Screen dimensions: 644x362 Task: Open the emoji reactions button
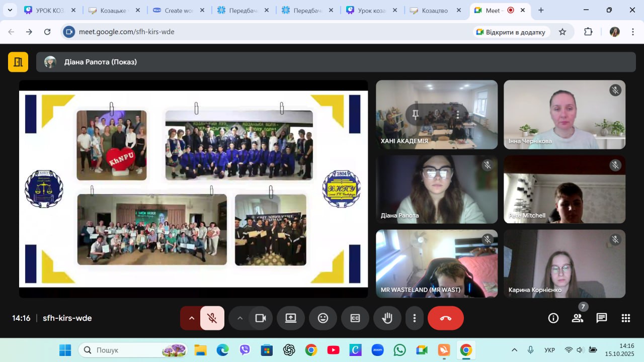pyautogui.click(x=323, y=318)
